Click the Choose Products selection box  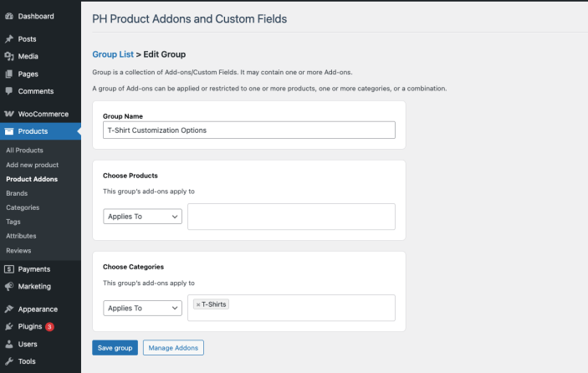click(x=291, y=217)
